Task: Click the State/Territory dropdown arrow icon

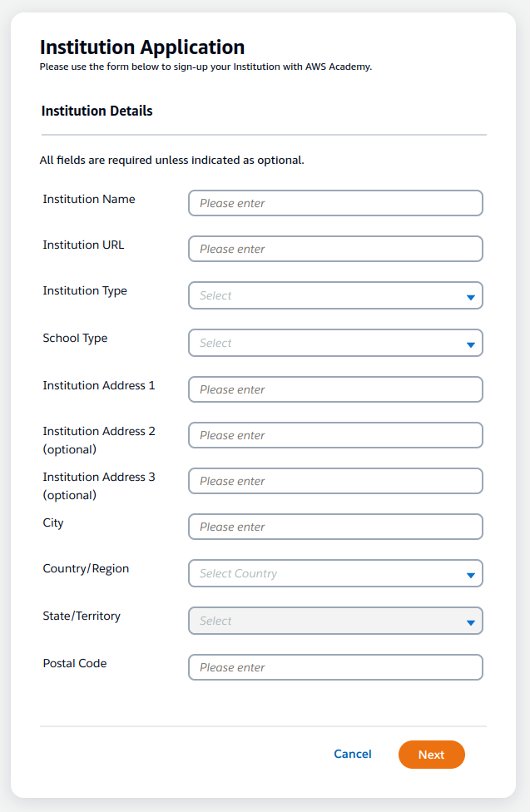Action: click(x=470, y=622)
